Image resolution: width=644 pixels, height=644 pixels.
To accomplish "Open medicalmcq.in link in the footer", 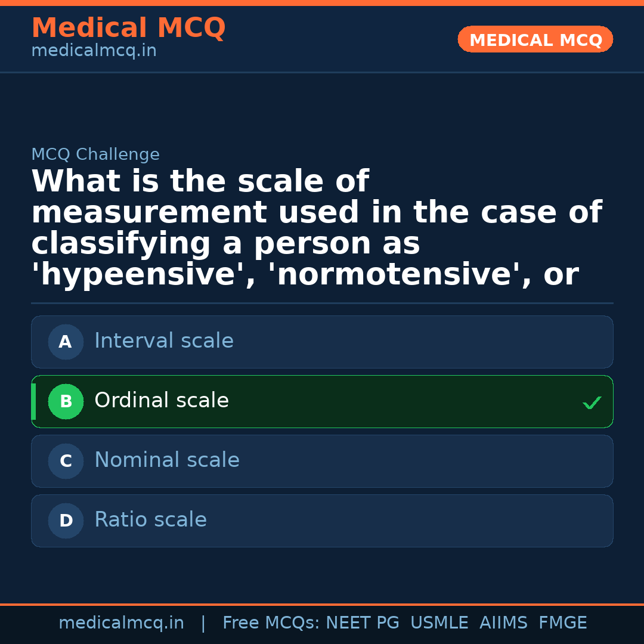I will click(121, 623).
